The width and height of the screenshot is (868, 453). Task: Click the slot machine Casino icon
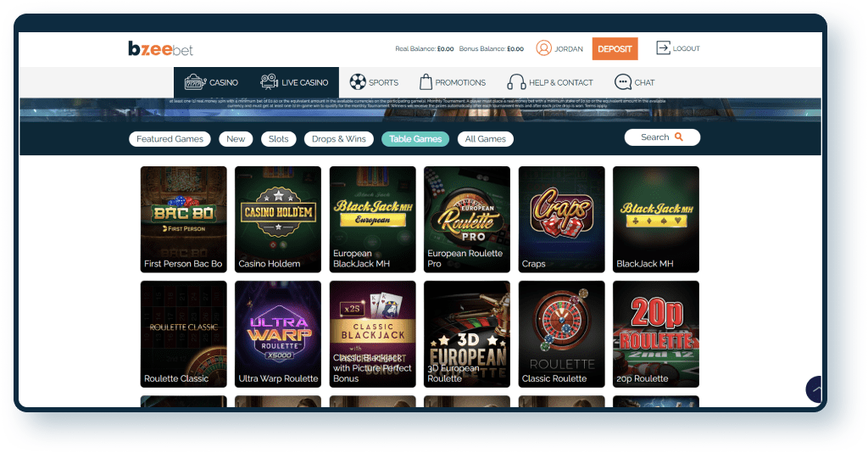pos(195,82)
